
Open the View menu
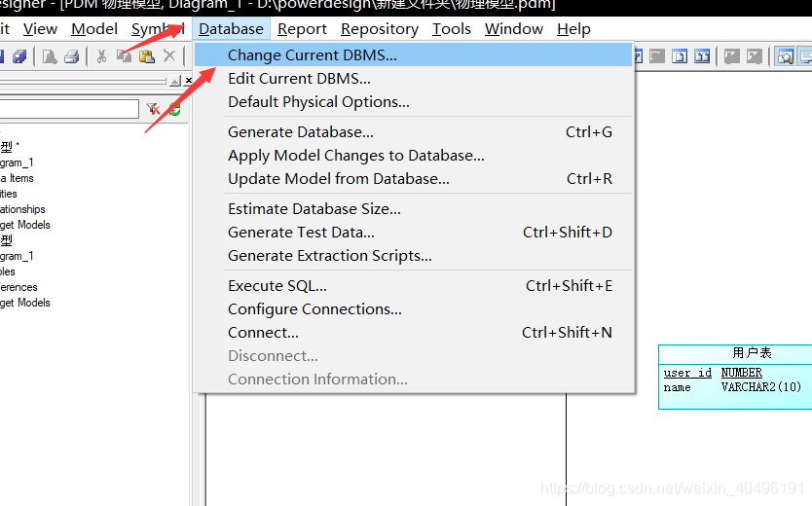pos(40,29)
